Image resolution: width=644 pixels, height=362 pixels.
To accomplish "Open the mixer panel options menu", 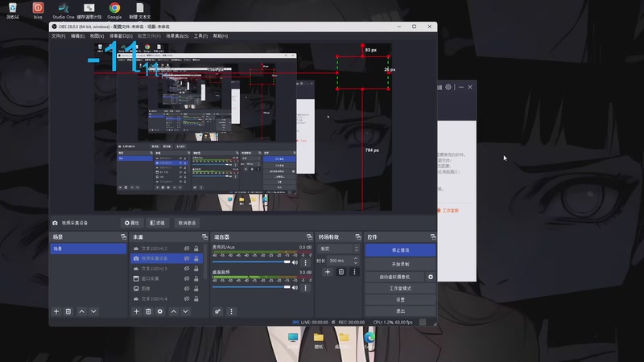I will (231, 311).
